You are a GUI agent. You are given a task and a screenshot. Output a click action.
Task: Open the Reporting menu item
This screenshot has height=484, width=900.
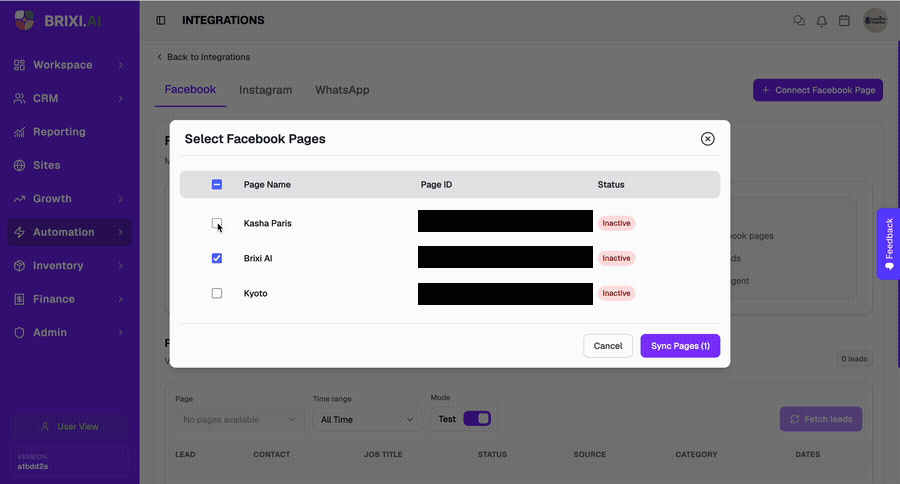click(x=69, y=132)
